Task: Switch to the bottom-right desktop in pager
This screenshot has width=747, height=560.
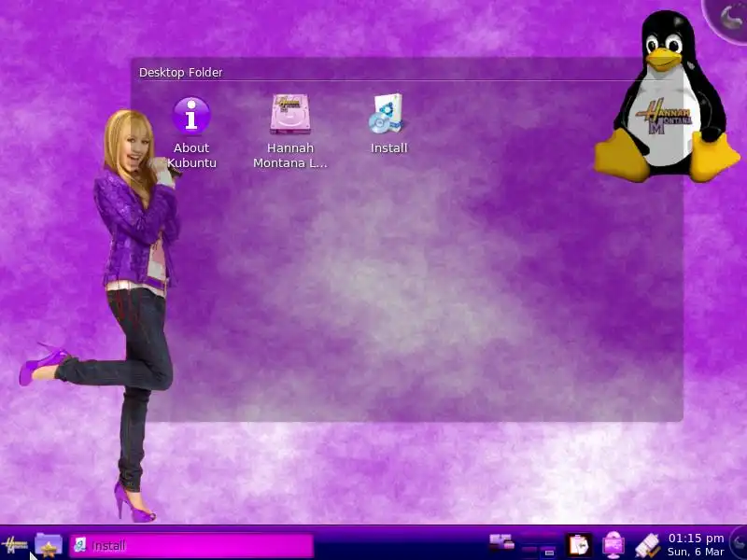Action: pos(547,552)
